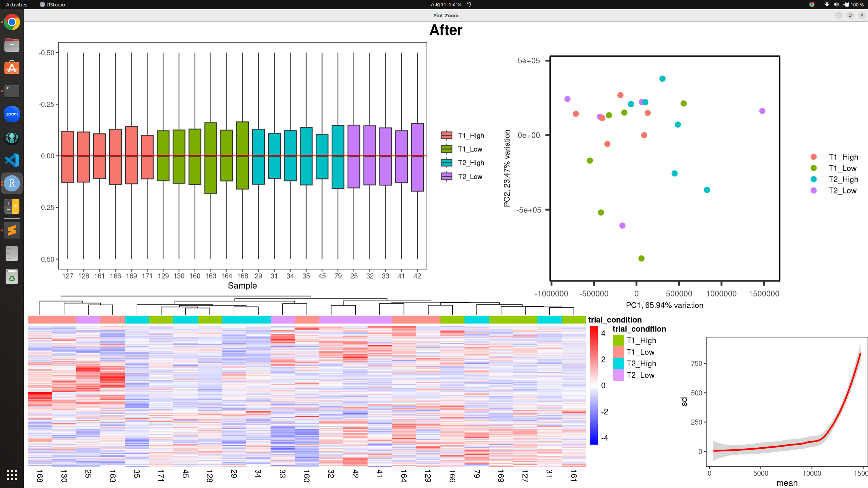
Task: Click the lowest green PCA point
Action: tap(641, 258)
